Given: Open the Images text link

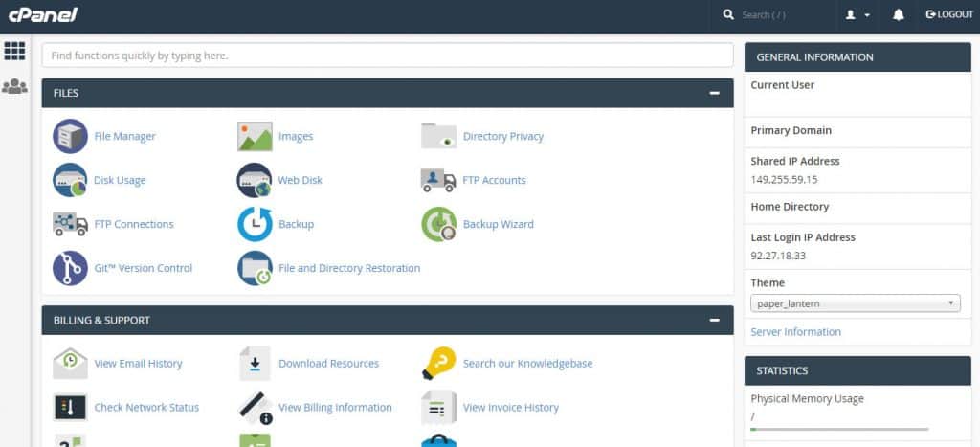Looking at the screenshot, I should tap(296, 136).
